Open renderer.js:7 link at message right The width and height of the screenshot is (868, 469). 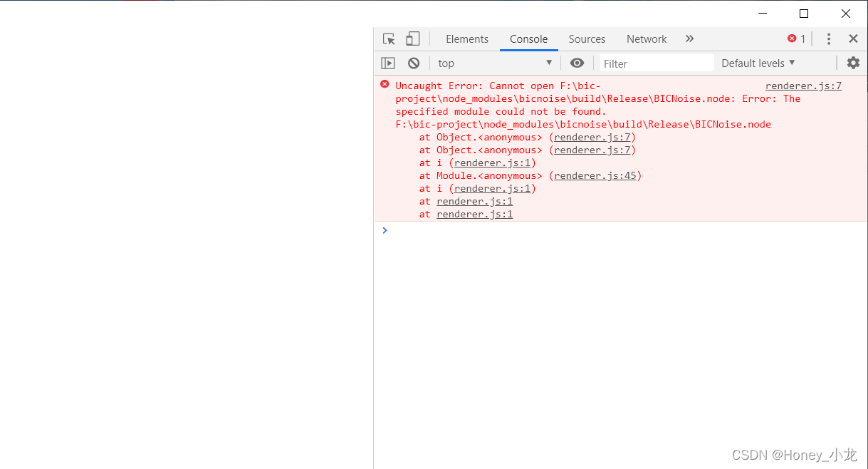803,86
